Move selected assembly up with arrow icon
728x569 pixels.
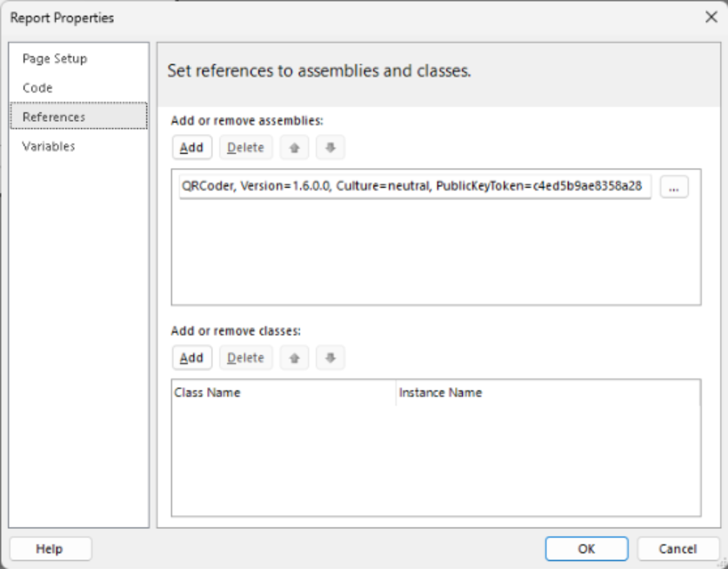294,148
